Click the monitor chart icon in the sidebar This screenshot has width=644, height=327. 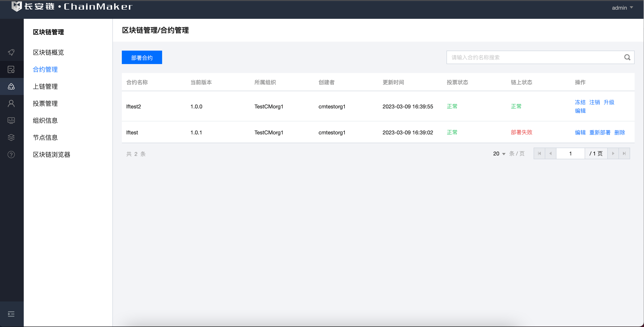pyautogui.click(x=11, y=120)
